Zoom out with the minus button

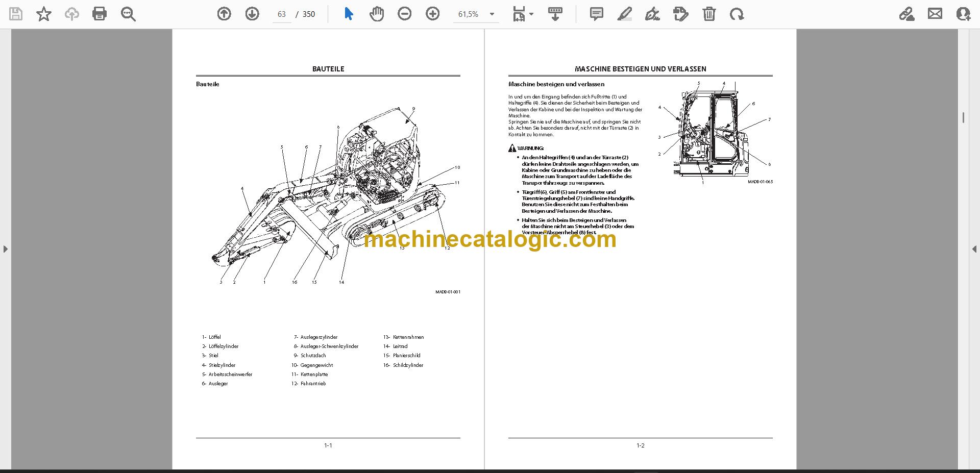pos(405,14)
